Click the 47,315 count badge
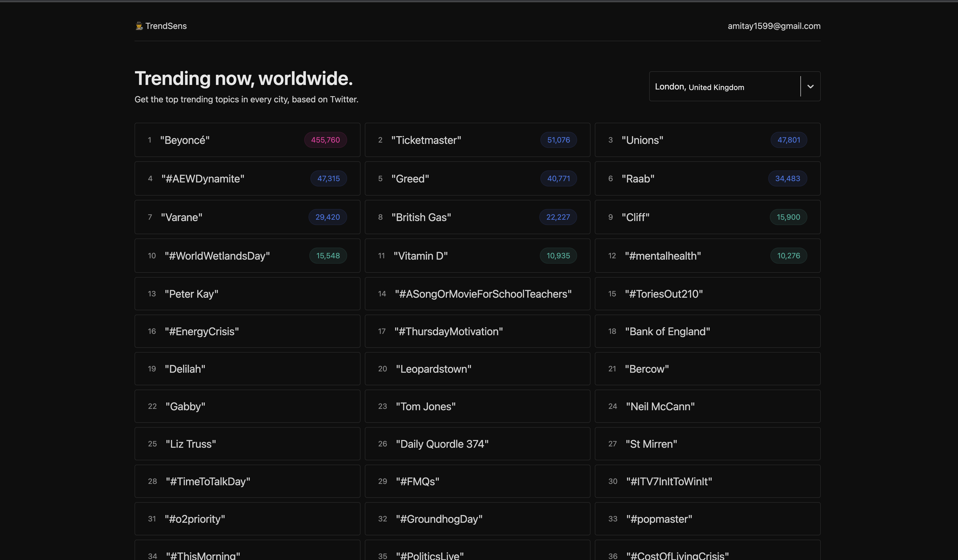The height and width of the screenshot is (560, 958). click(328, 178)
